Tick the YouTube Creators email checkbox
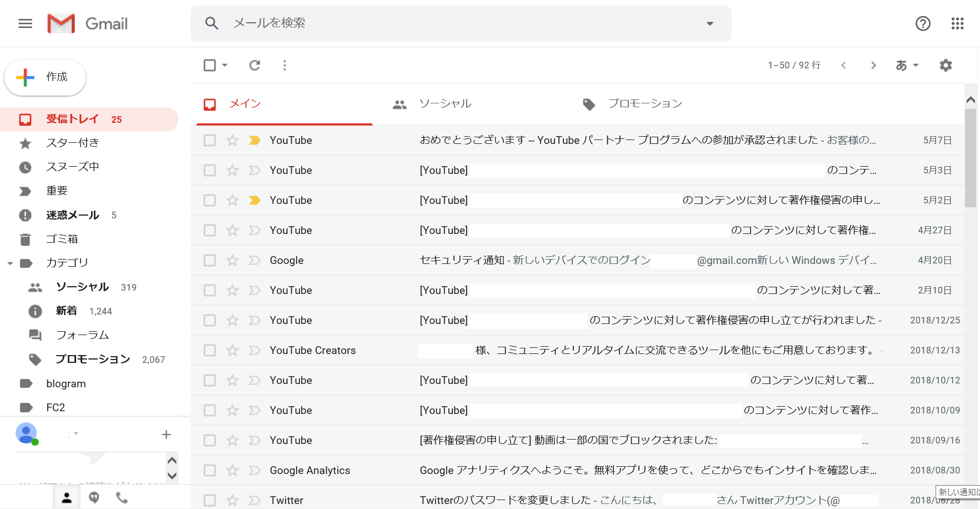 (x=209, y=350)
